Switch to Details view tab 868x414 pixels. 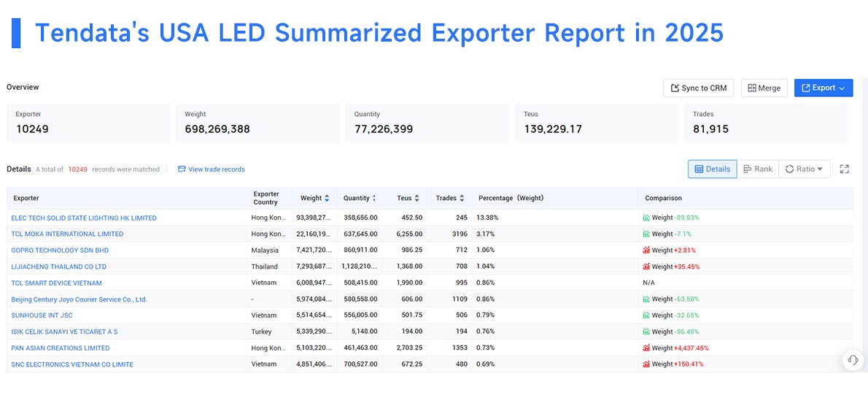click(713, 169)
